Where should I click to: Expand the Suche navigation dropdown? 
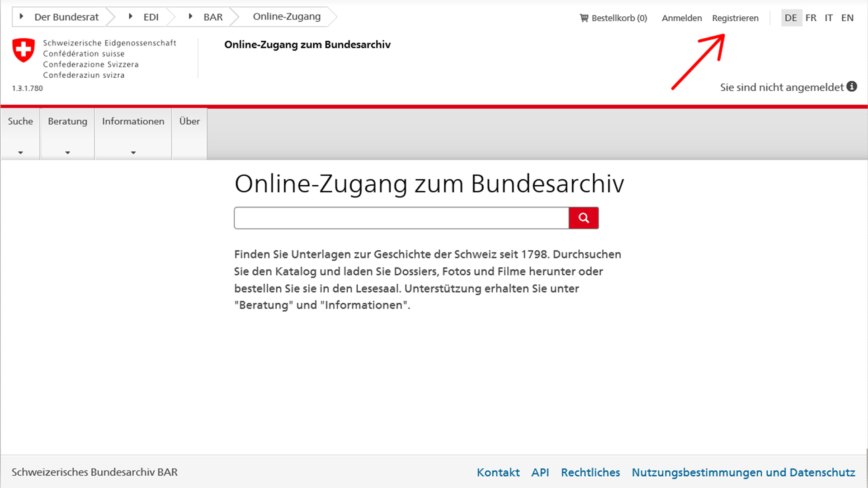pyautogui.click(x=20, y=153)
